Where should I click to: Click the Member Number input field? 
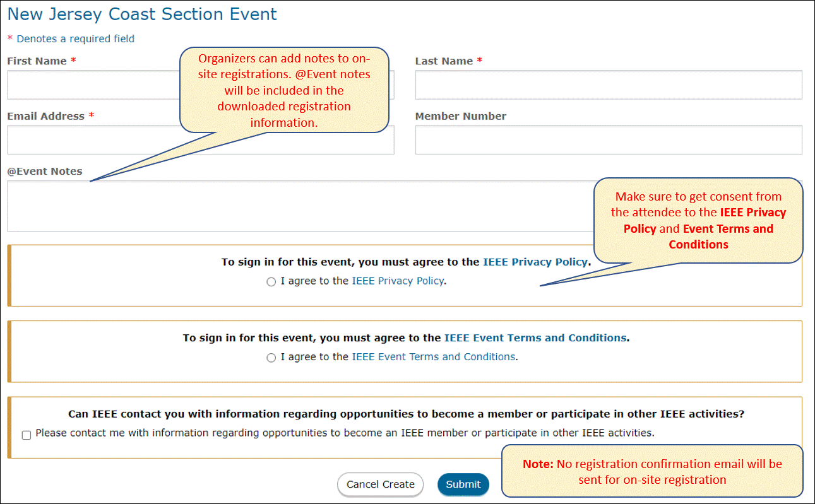pos(609,140)
